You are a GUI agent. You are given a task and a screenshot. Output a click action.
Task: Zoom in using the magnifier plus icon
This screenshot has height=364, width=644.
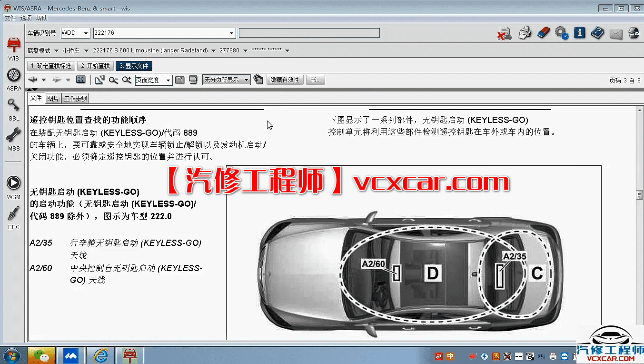point(126,80)
